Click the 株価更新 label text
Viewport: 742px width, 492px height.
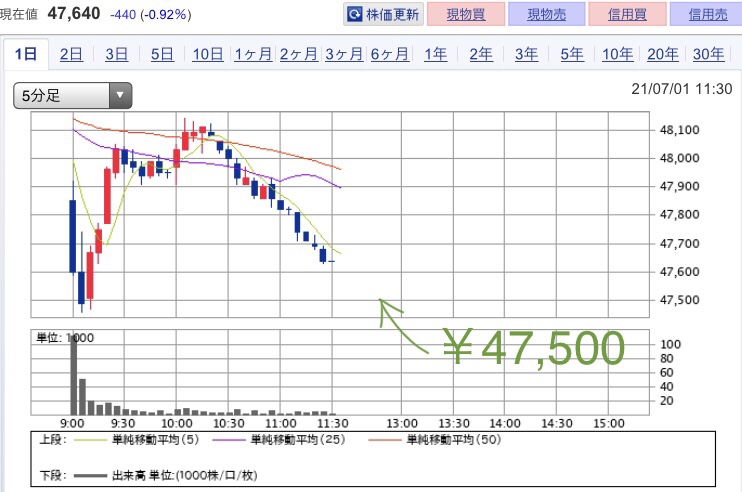[392, 15]
